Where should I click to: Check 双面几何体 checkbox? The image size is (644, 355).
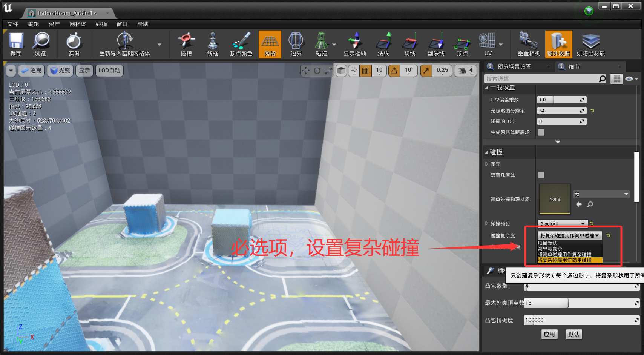click(x=541, y=175)
